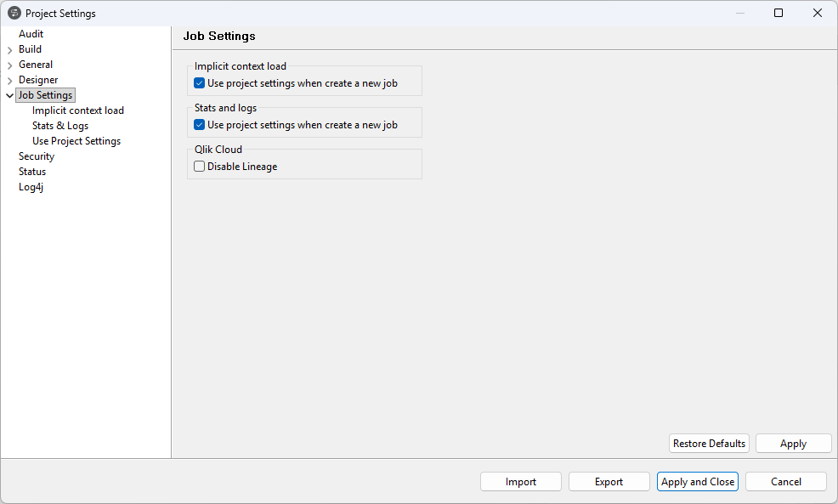Enable the Disable Lineage checkbox
Image resolution: width=838 pixels, height=504 pixels.
[x=199, y=166]
